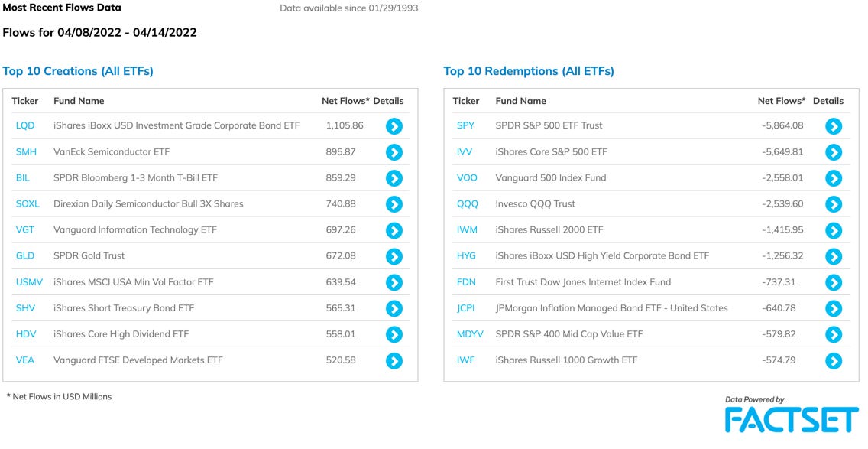
Task: Open the MDYV ticker link
Action: [x=470, y=333]
